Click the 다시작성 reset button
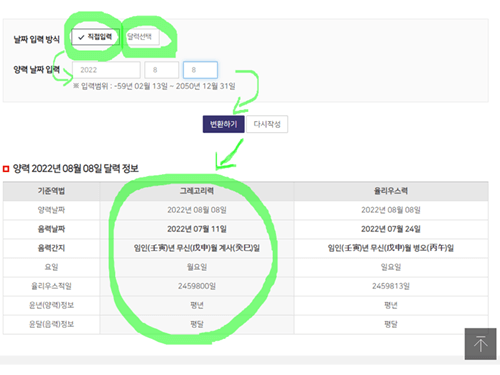The height and width of the screenshot is (375, 500). (x=267, y=124)
